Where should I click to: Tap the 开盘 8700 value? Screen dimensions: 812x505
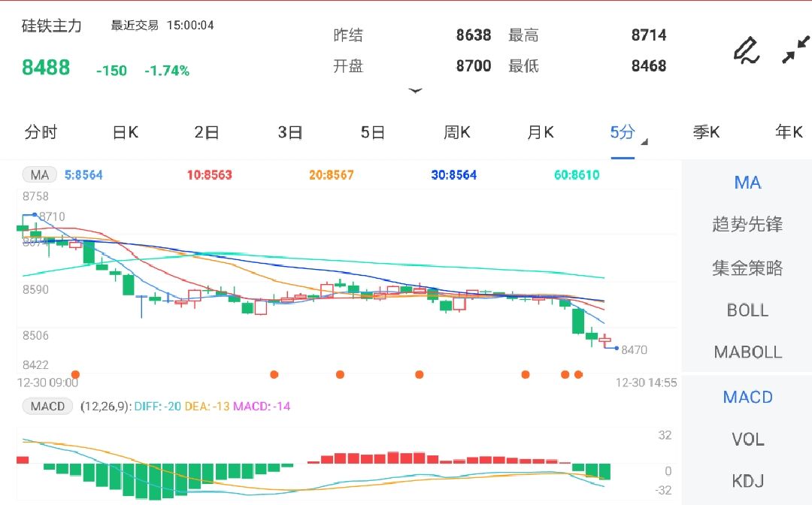pyautogui.click(x=474, y=65)
